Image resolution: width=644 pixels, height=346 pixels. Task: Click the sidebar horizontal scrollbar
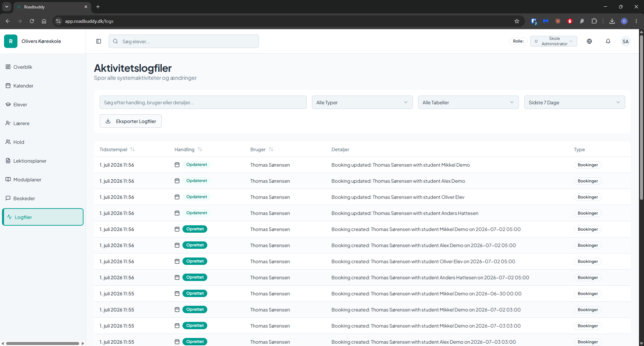pyautogui.click(x=43, y=343)
